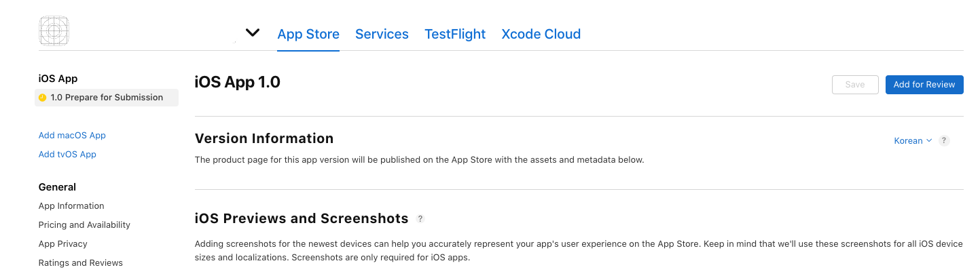
Task: Select 1.0 Prepare for Submission
Action: click(107, 98)
